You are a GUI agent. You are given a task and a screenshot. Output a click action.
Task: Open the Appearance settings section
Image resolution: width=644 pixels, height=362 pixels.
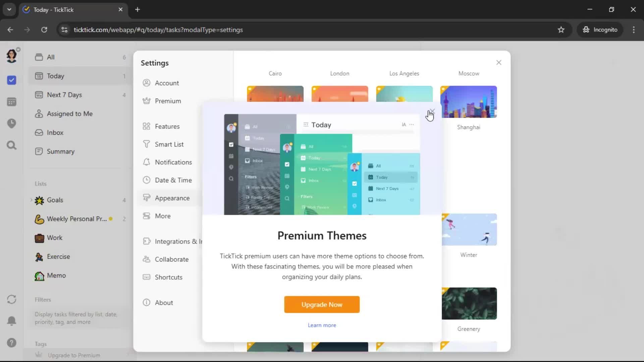pos(172,198)
